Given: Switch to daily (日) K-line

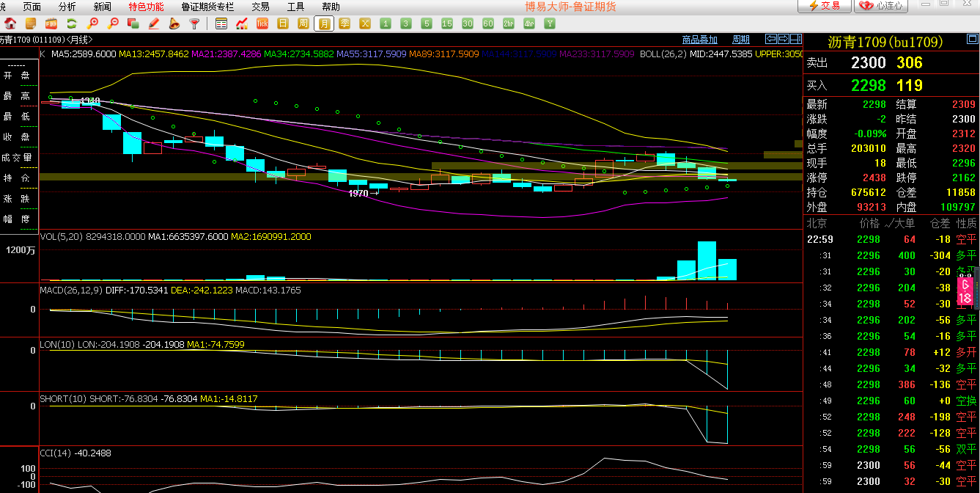Looking at the screenshot, I should point(283,23).
